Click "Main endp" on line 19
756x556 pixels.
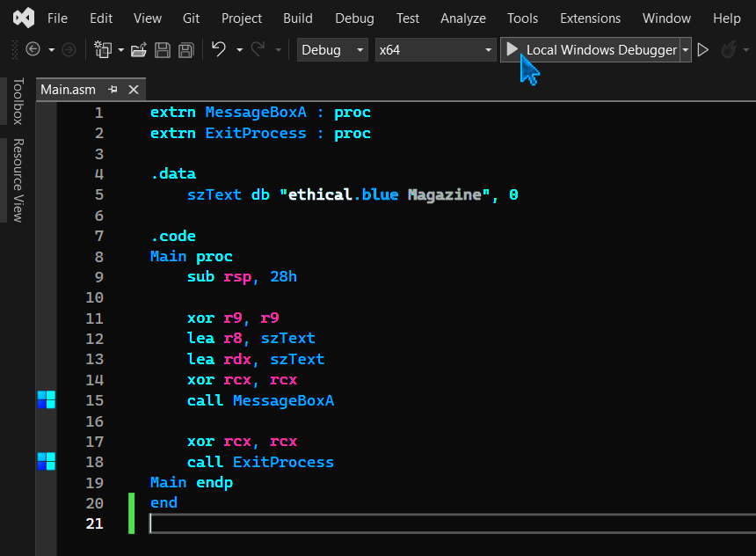(x=192, y=483)
